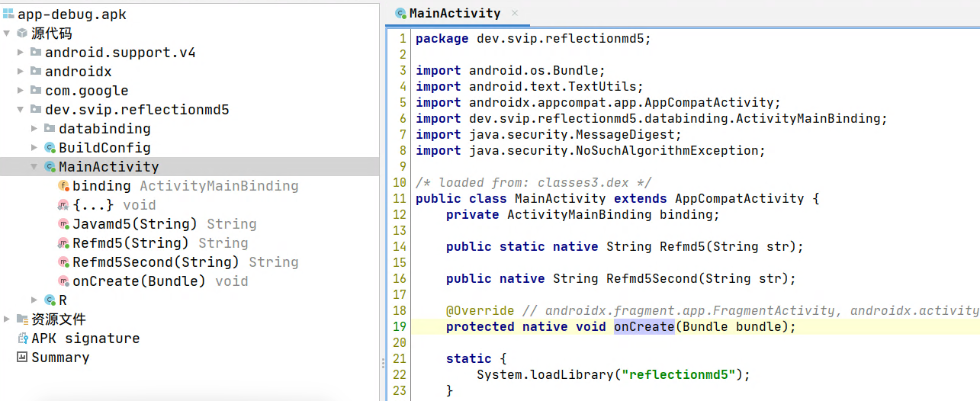Click the android.support.v4 folder icon
Viewport: 980px width, 401px height.
point(36,53)
